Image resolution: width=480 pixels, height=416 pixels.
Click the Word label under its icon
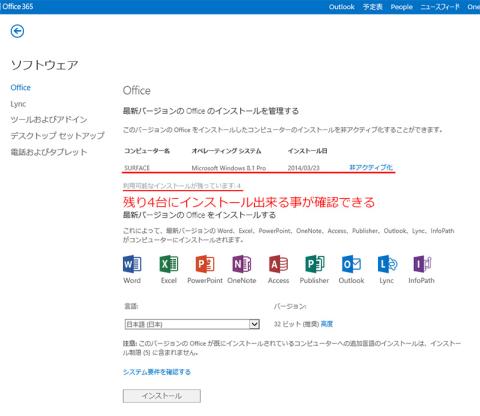132,280
